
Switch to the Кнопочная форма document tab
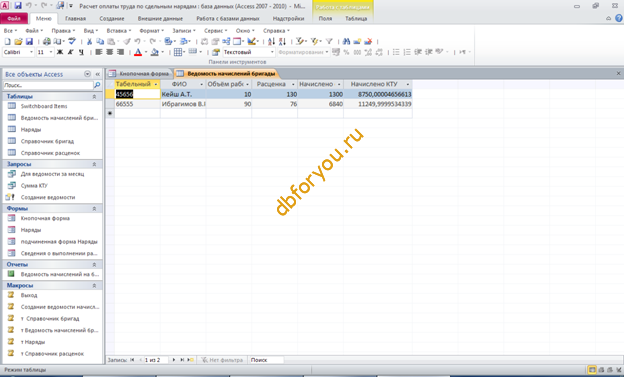pos(140,74)
